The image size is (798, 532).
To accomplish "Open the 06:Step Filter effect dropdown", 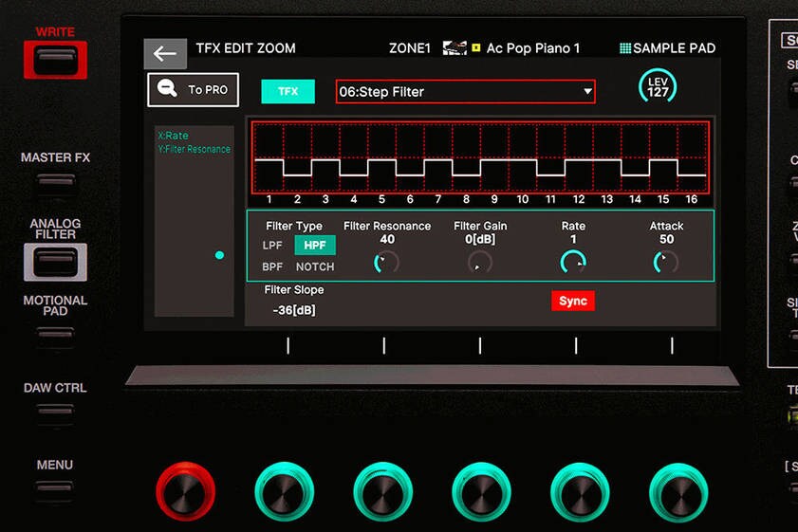I will [465, 92].
